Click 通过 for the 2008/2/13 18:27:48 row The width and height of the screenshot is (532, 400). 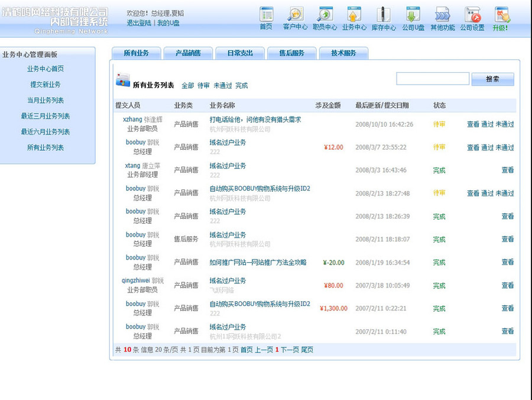tap(488, 193)
